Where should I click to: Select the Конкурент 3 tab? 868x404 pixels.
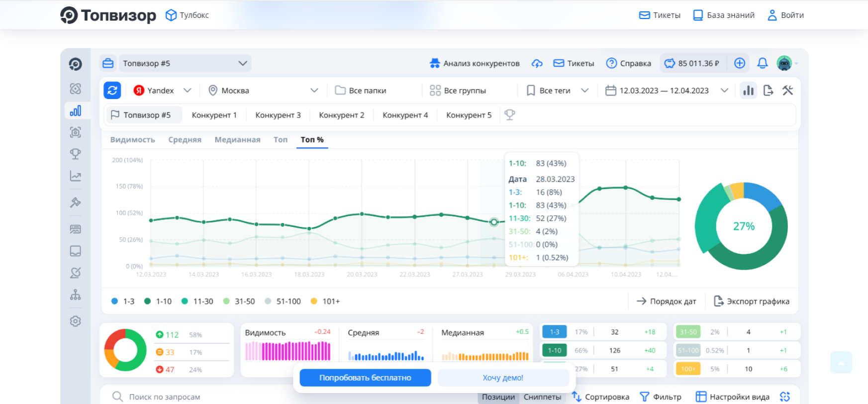pos(278,115)
